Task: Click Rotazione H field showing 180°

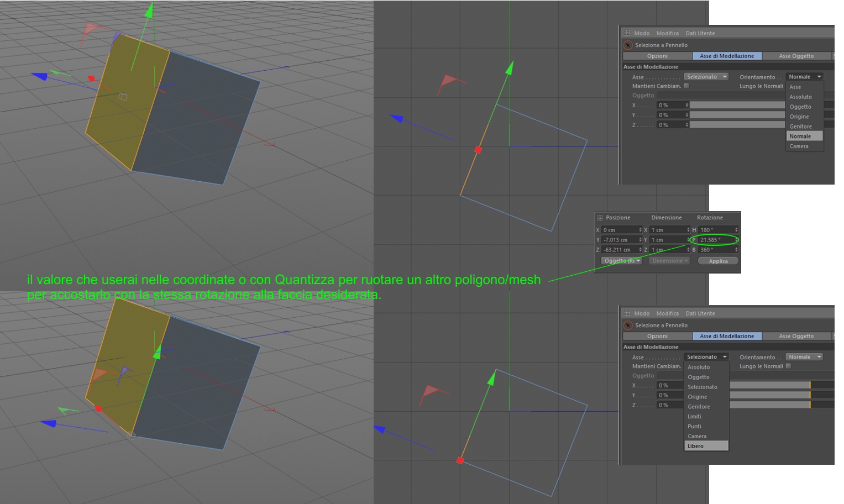Action: coord(718,230)
